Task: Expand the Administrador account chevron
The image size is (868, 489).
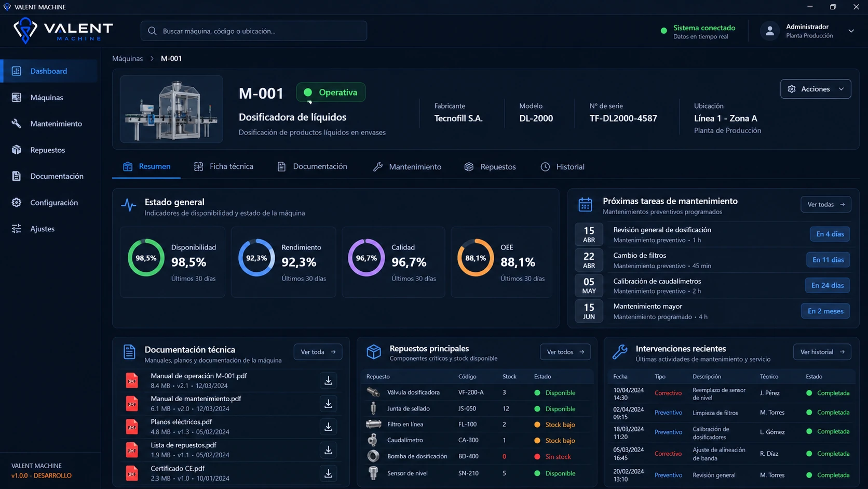Action: point(851,31)
